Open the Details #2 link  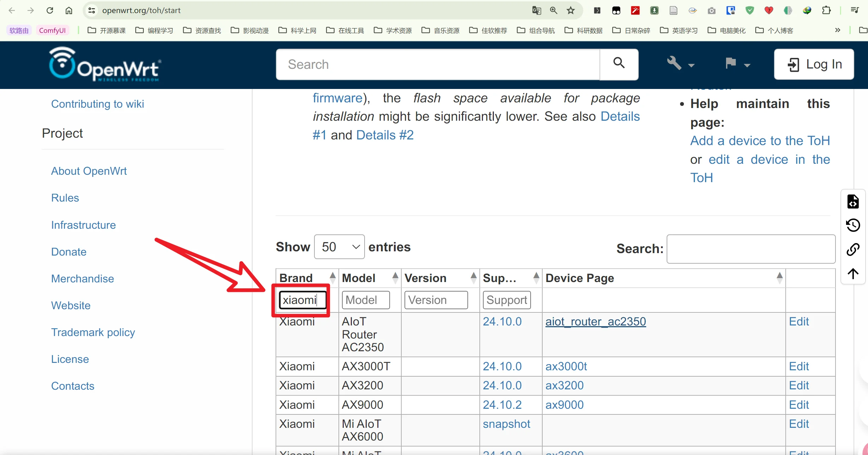pyautogui.click(x=385, y=135)
